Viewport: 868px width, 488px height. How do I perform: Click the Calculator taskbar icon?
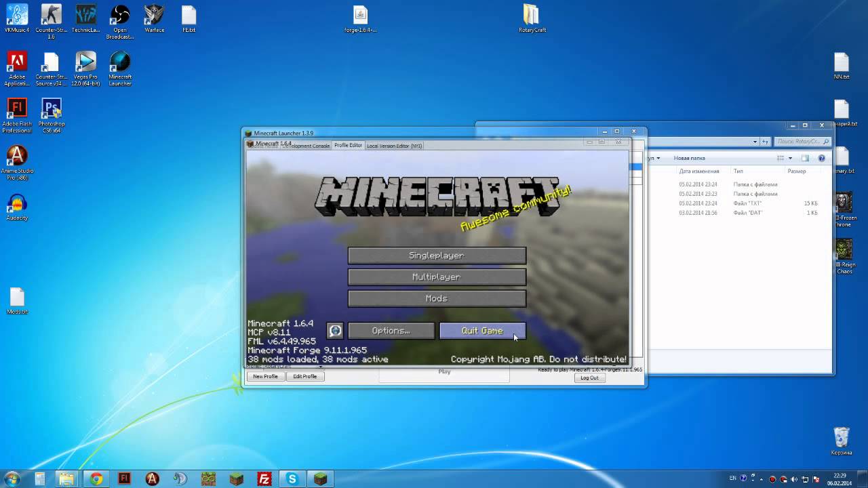click(x=40, y=479)
